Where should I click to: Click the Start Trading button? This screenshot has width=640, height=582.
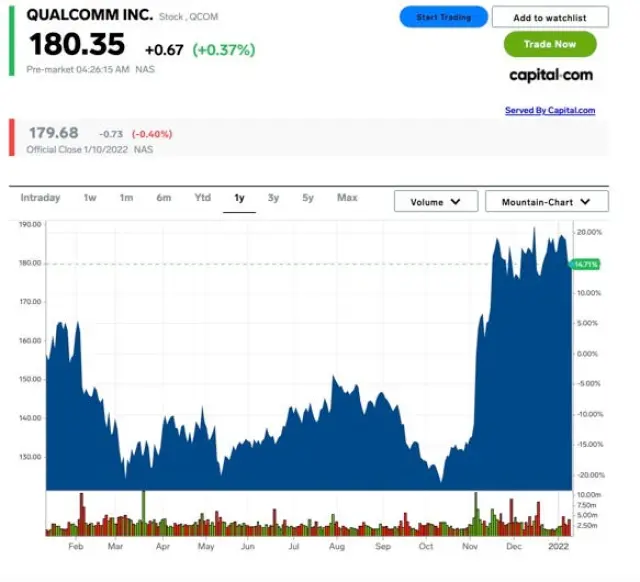click(443, 17)
